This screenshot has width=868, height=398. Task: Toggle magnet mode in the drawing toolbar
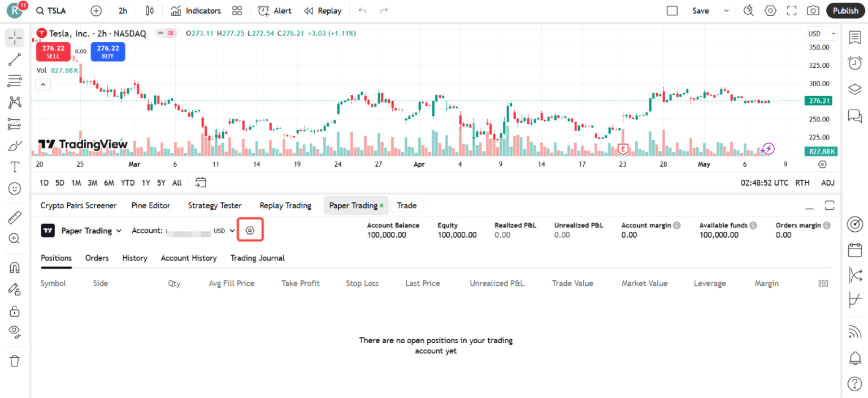click(x=14, y=267)
